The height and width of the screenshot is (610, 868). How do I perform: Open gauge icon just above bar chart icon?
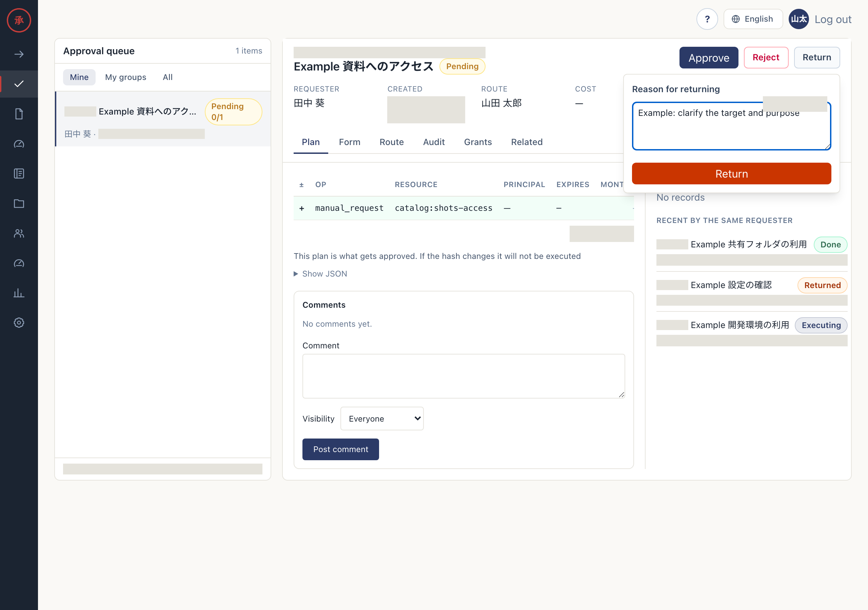pos(19,263)
